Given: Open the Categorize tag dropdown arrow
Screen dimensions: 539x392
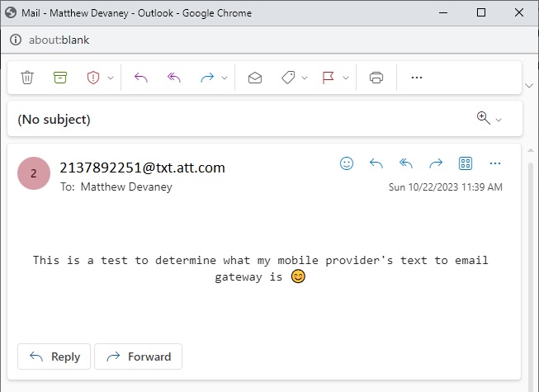Looking at the screenshot, I should pyautogui.click(x=305, y=78).
